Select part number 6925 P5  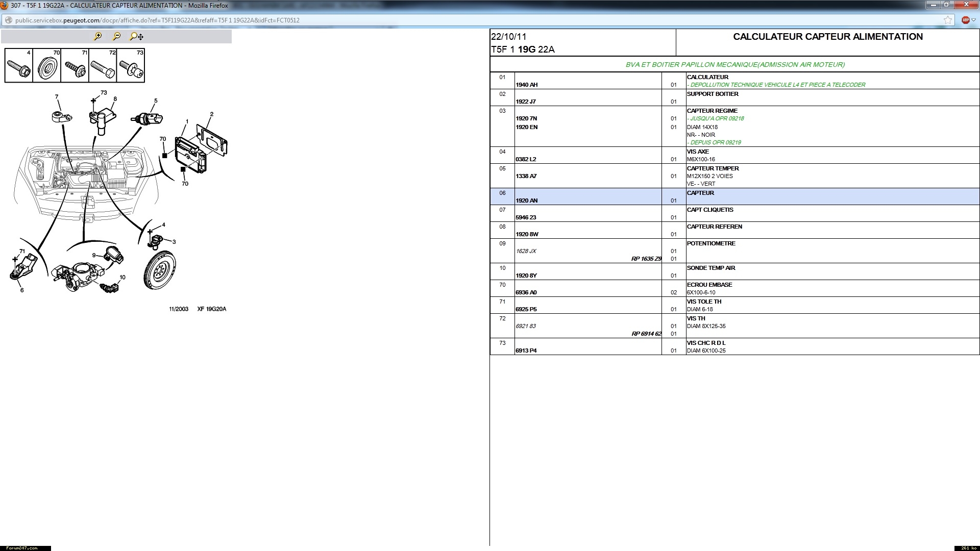coord(526,309)
